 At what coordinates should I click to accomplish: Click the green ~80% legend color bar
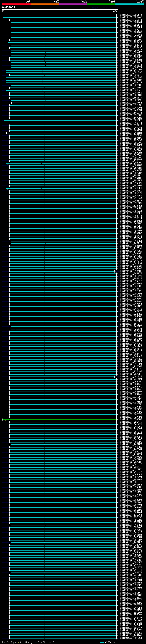click(x=101, y=4)
